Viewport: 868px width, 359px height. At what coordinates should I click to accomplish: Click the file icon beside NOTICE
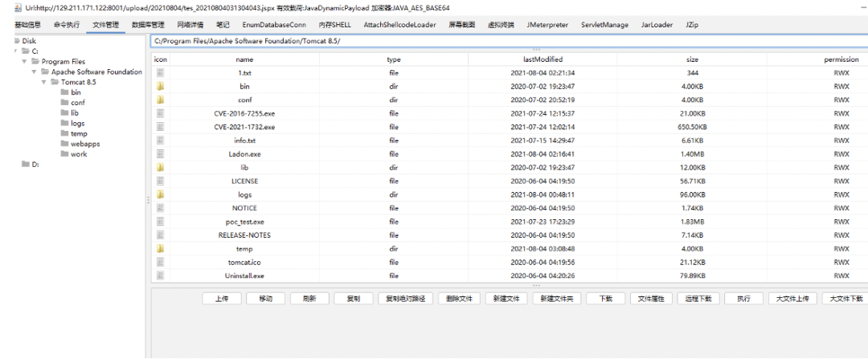point(161,208)
